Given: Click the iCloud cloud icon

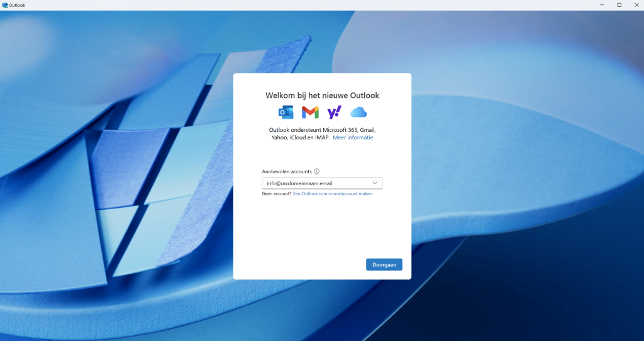Looking at the screenshot, I should [358, 112].
